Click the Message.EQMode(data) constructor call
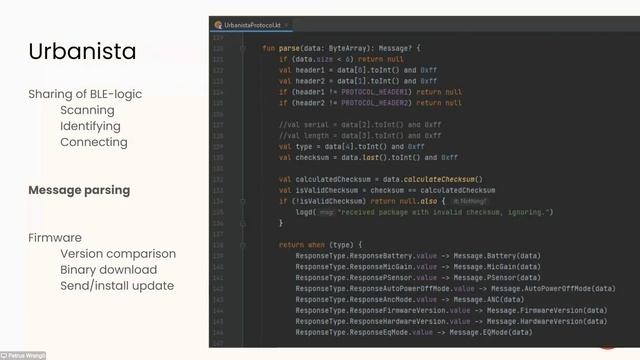 (491, 333)
